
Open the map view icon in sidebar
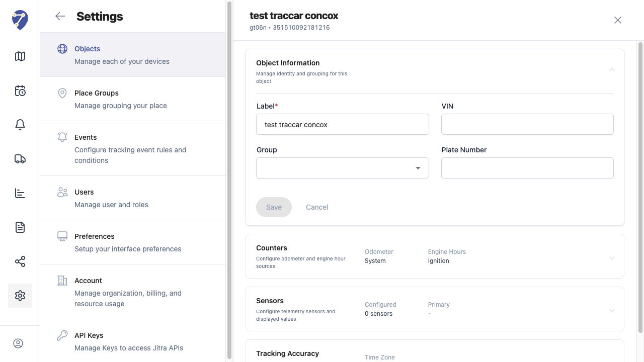20,56
